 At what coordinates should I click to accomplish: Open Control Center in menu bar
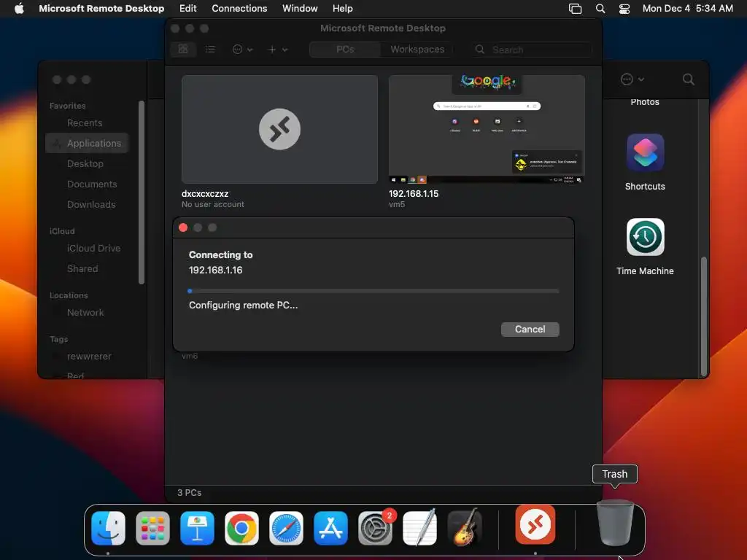click(624, 9)
